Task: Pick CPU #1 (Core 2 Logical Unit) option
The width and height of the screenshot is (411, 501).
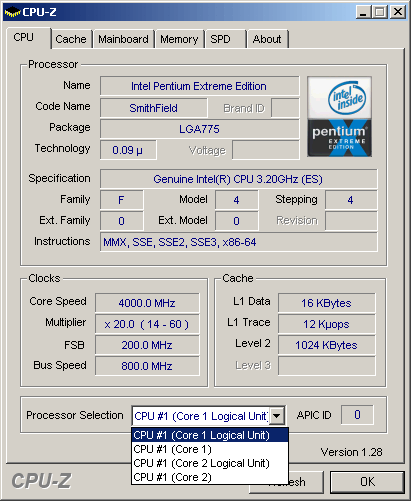Action: point(210,463)
